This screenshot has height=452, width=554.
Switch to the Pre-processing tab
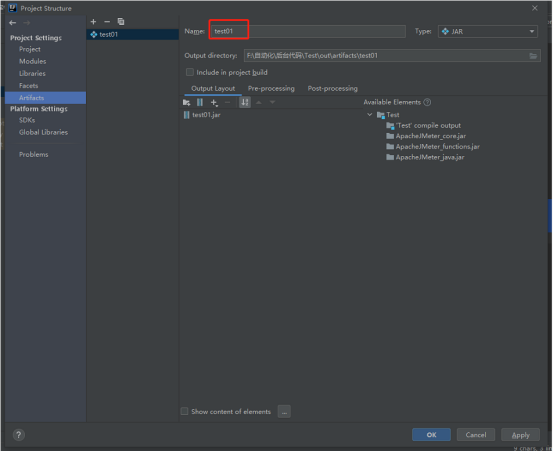click(271, 88)
